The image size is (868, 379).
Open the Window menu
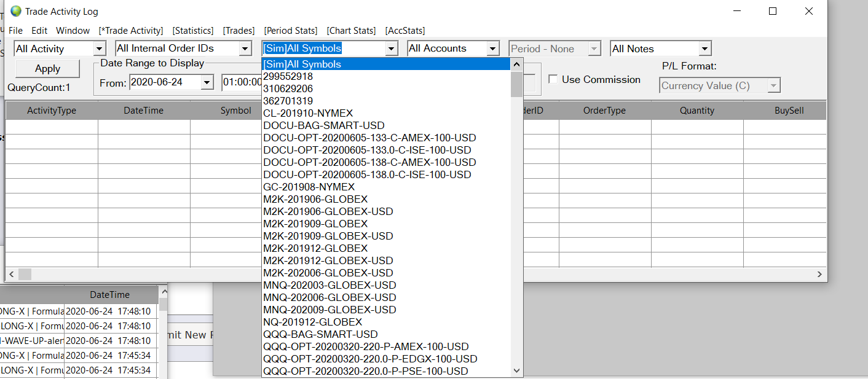(73, 30)
